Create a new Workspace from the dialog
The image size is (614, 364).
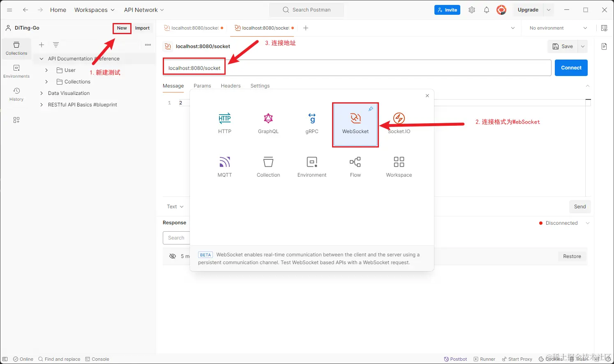399,167
